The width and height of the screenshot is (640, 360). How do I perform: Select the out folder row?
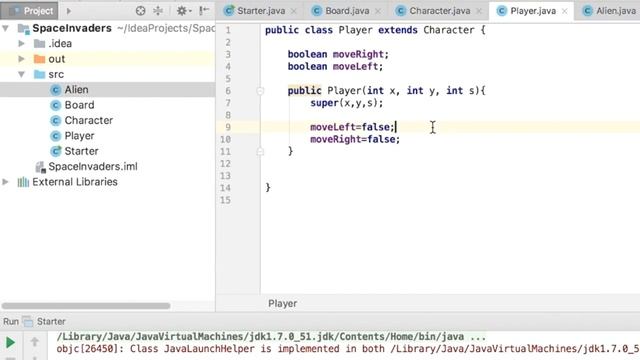click(x=107, y=59)
